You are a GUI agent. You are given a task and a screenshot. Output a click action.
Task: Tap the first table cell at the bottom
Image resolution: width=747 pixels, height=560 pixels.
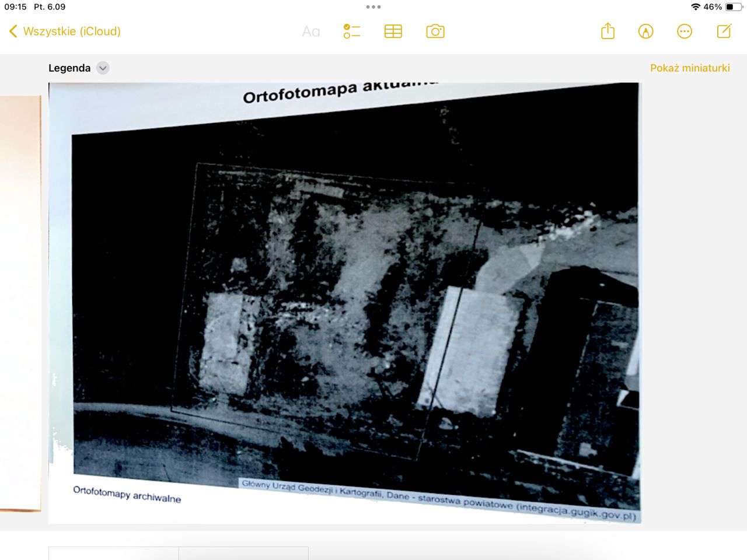point(114,553)
